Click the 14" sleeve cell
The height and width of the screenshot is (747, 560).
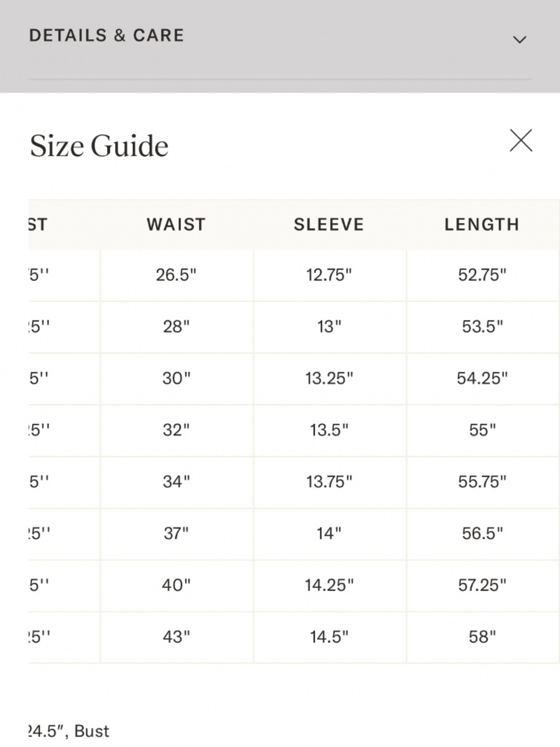[x=329, y=533]
